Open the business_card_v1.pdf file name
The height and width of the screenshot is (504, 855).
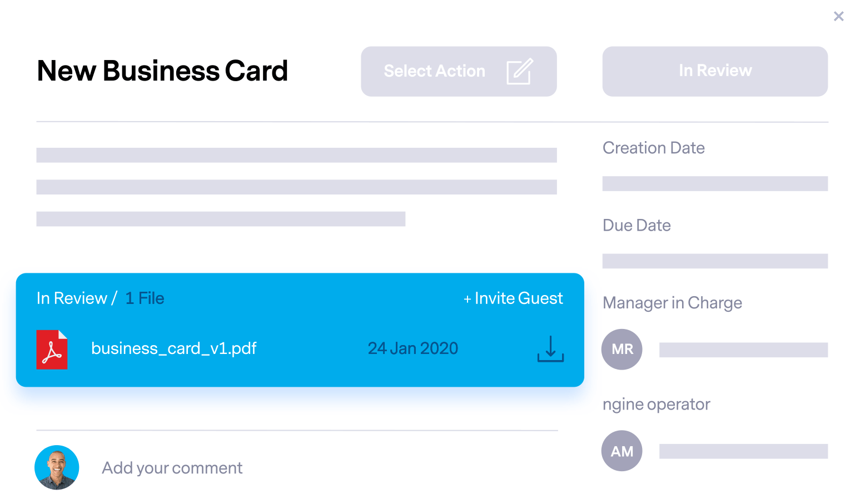174,348
